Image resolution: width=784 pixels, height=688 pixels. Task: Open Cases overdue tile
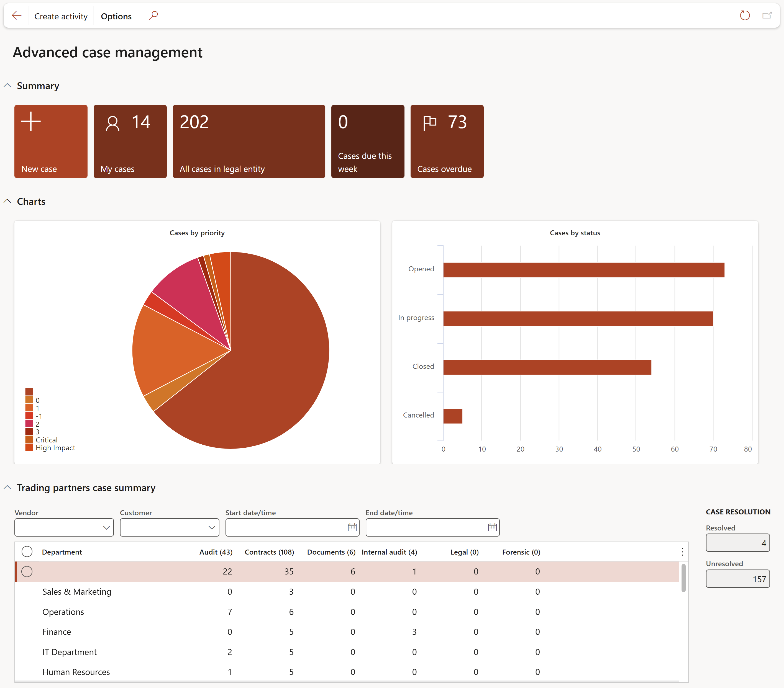(x=447, y=141)
